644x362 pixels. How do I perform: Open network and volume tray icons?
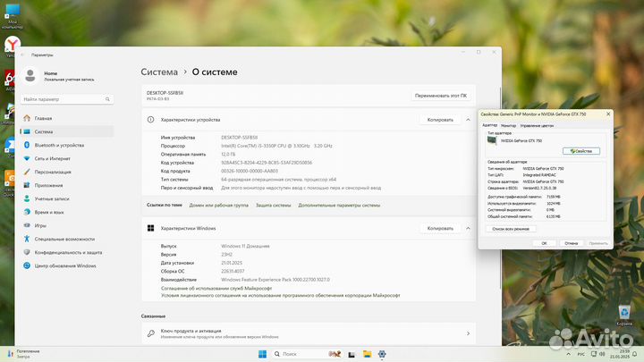(x=597, y=354)
